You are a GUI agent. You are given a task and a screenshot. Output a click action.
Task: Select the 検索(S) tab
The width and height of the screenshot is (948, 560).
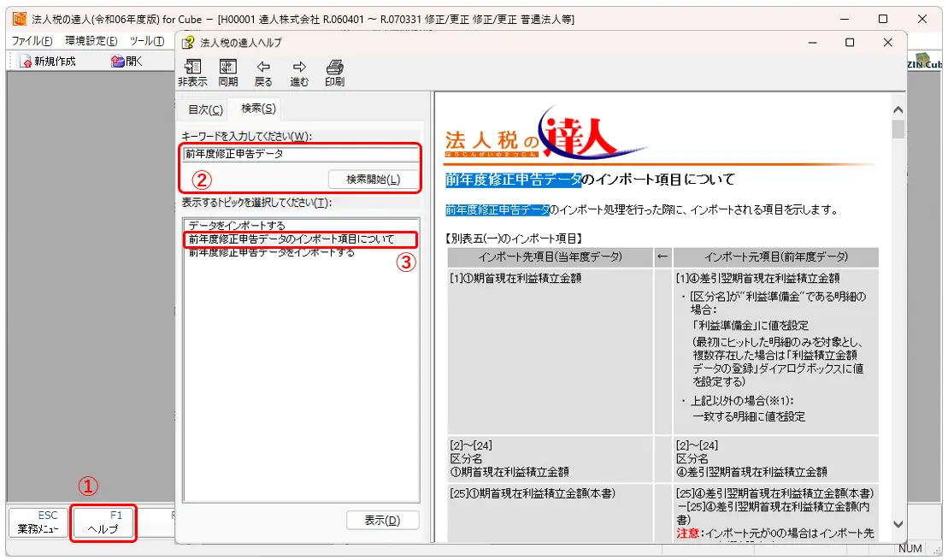pyautogui.click(x=258, y=109)
